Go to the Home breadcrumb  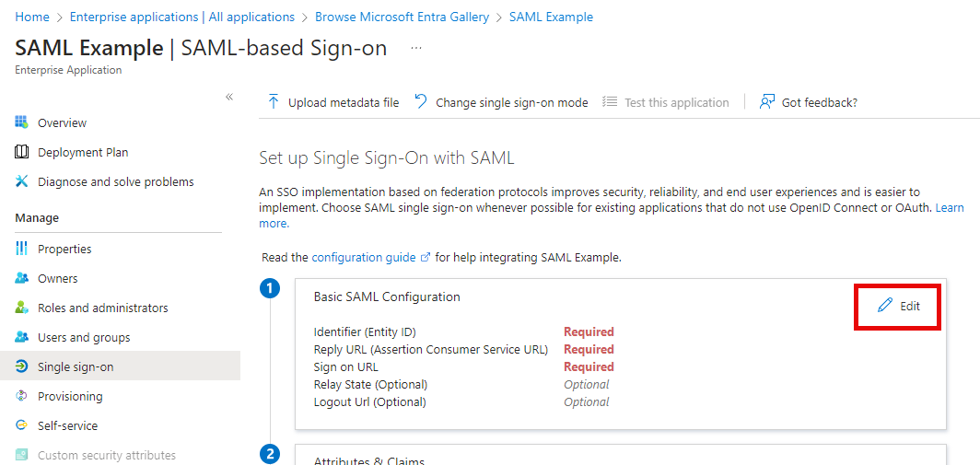[32, 17]
